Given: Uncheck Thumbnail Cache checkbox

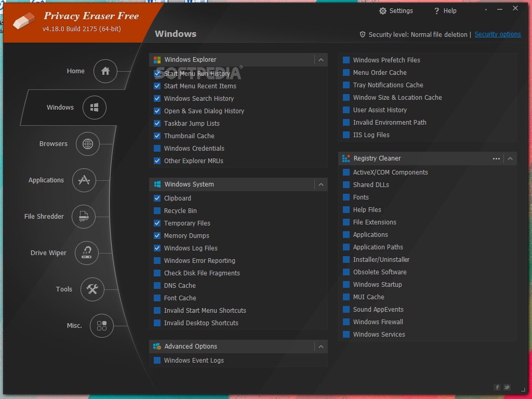Looking at the screenshot, I should (x=157, y=136).
